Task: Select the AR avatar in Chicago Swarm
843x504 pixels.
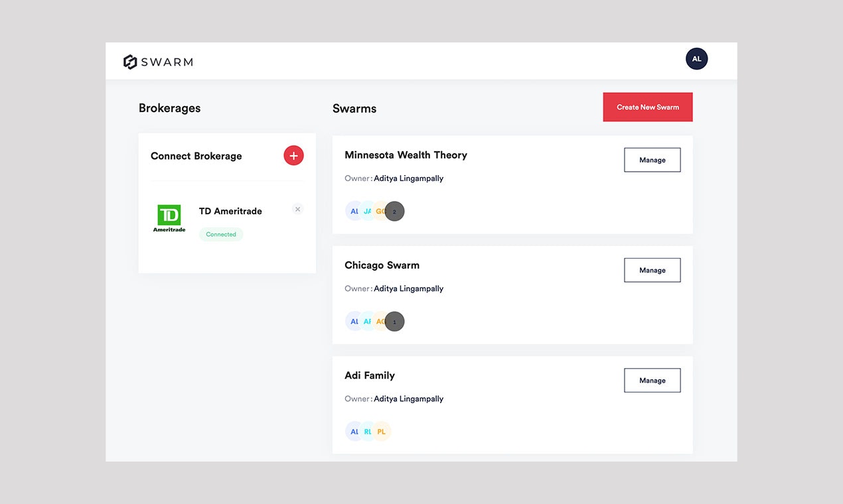Action: pyautogui.click(x=368, y=321)
